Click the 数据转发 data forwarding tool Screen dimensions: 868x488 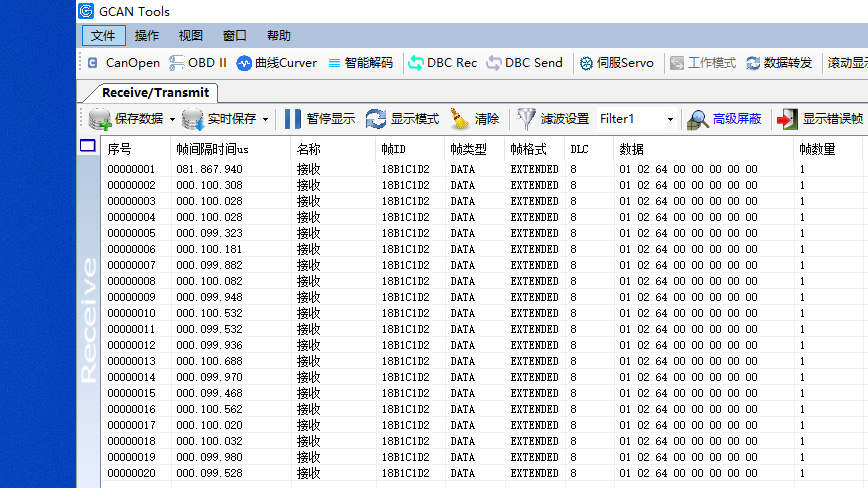click(x=779, y=63)
